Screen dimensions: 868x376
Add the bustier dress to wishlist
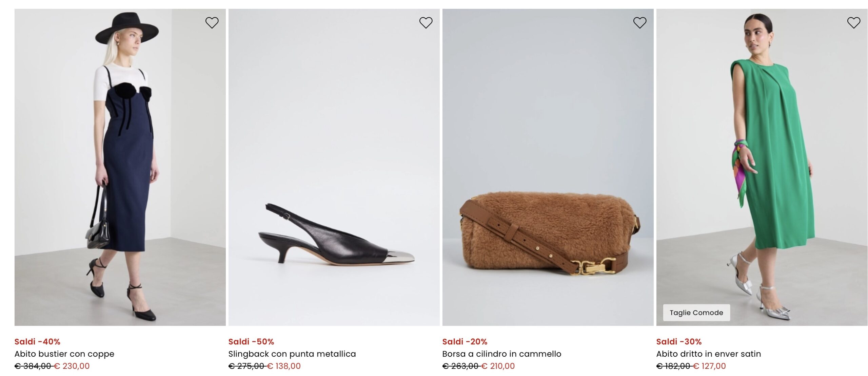click(x=212, y=23)
